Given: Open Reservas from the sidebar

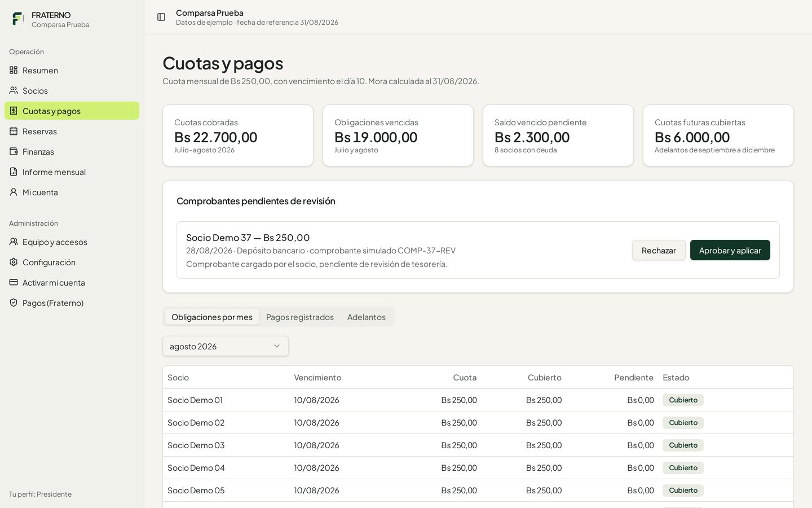Looking at the screenshot, I should (72, 131).
